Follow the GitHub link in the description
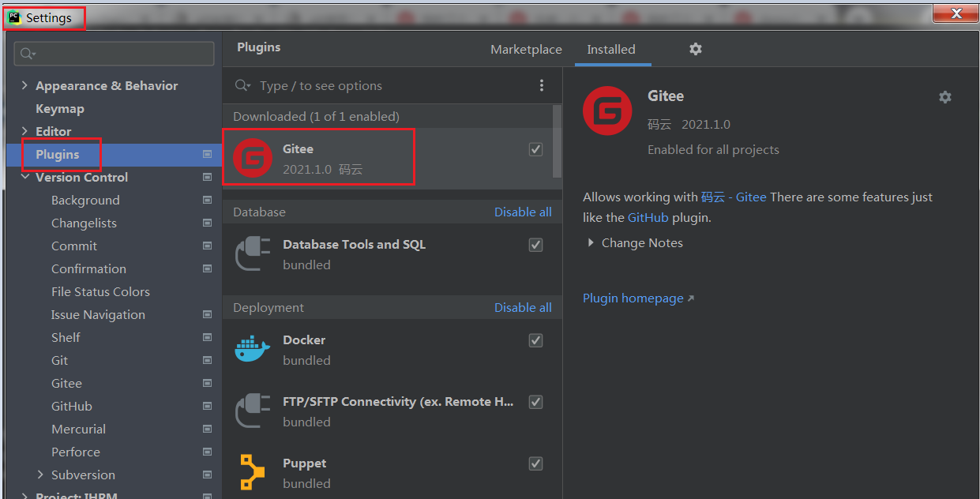The image size is (980, 499). (x=648, y=217)
